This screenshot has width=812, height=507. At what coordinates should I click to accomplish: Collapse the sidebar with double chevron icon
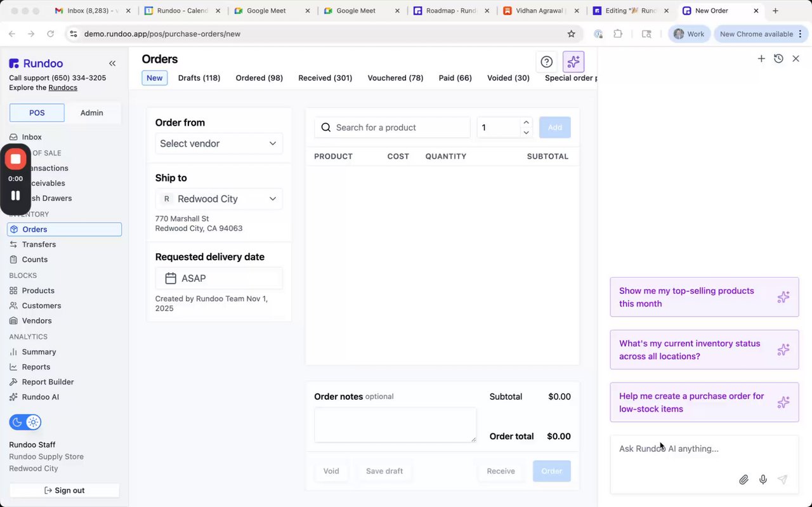coord(112,63)
